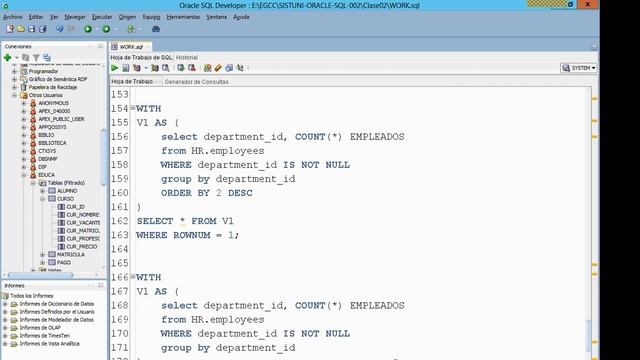
Task: Open the SYSTEM connection dropdown
Action: pos(579,68)
